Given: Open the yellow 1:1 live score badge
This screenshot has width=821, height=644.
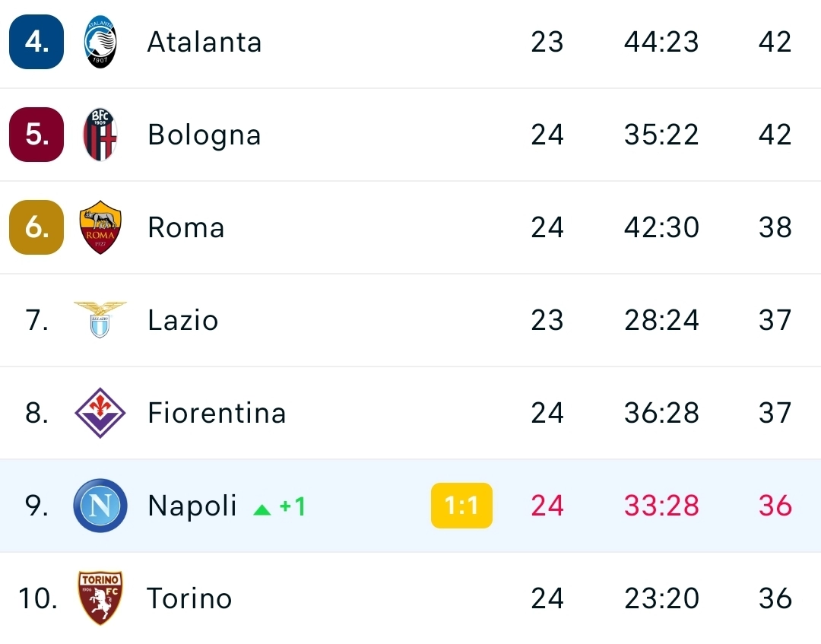Looking at the screenshot, I should click(461, 506).
